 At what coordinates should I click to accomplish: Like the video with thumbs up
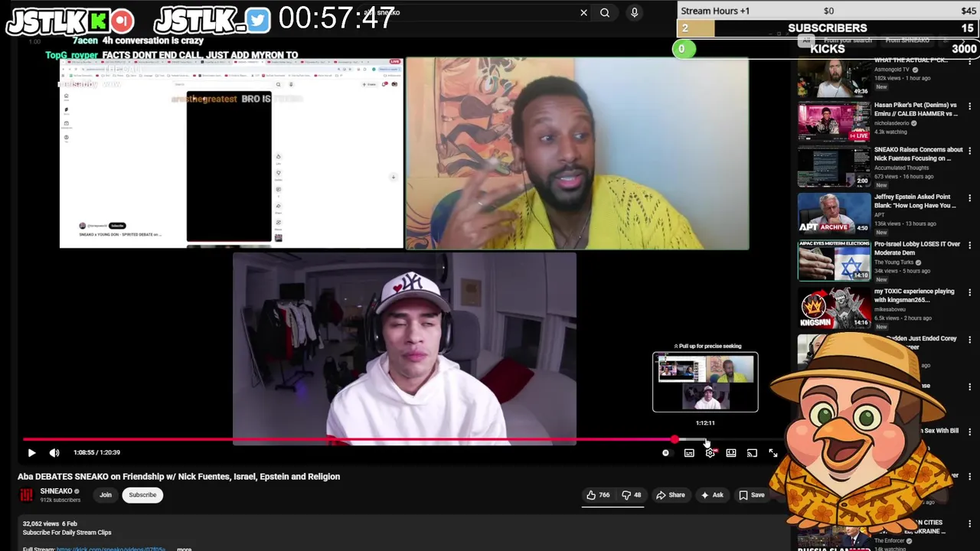[598, 495]
